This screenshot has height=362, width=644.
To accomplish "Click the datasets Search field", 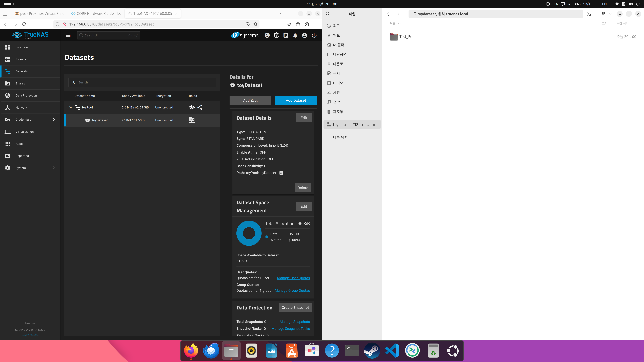I will [x=142, y=82].
